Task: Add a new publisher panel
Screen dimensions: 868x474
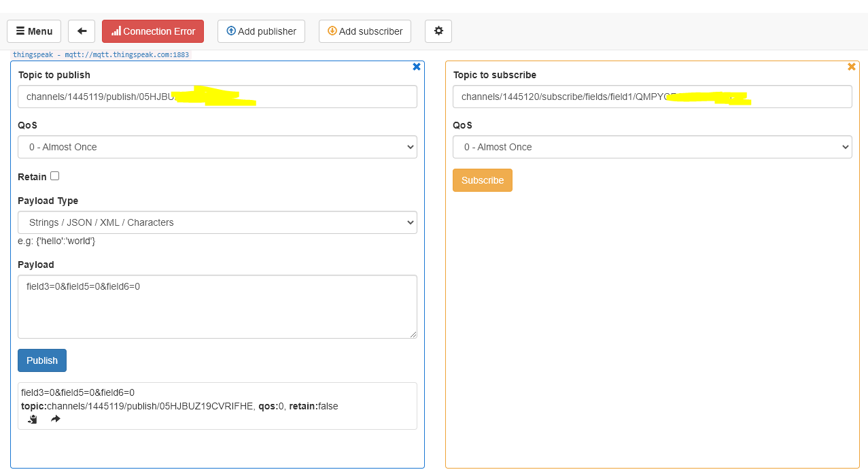Action: click(261, 31)
